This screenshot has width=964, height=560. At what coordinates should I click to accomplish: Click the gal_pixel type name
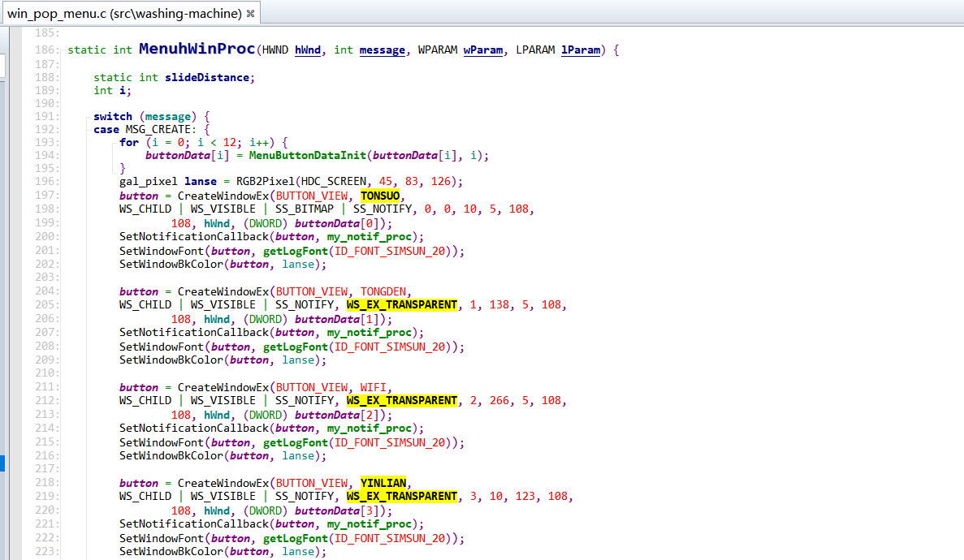point(148,181)
